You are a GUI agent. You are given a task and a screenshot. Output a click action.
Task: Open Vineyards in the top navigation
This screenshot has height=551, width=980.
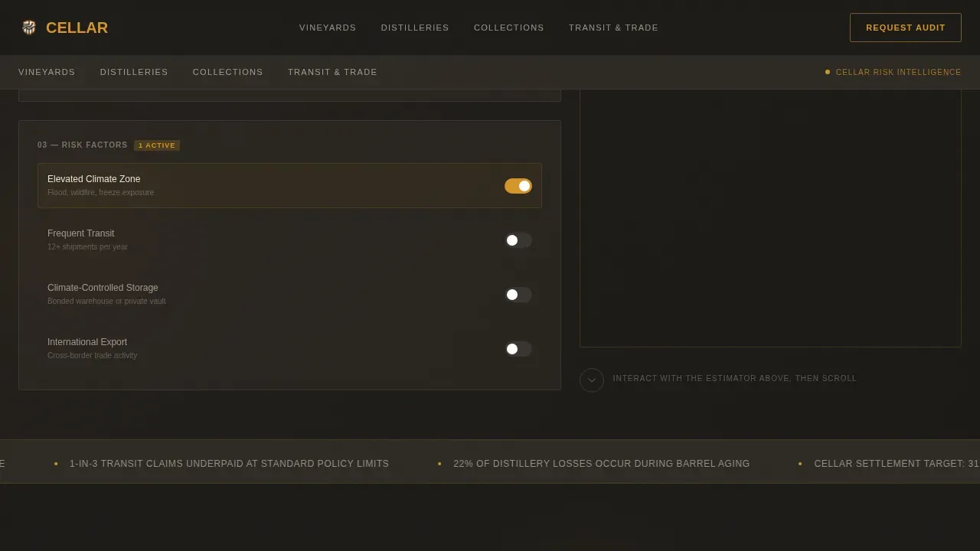[x=328, y=28]
